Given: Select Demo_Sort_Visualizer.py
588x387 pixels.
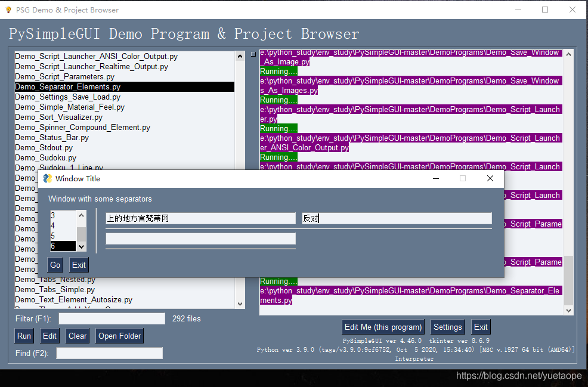Looking at the screenshot, I should click(x=125, y=117).
